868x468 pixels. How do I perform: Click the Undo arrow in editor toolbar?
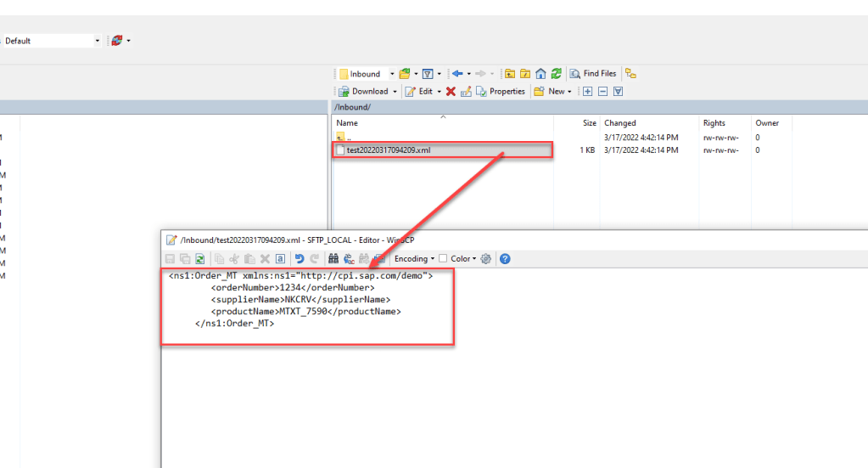point(299,259)
